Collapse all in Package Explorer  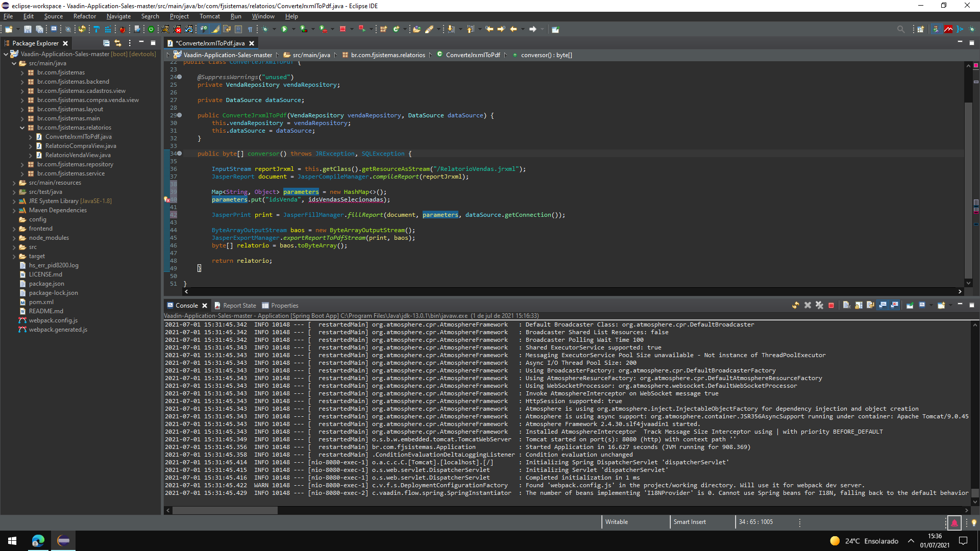tap(106, 43)
